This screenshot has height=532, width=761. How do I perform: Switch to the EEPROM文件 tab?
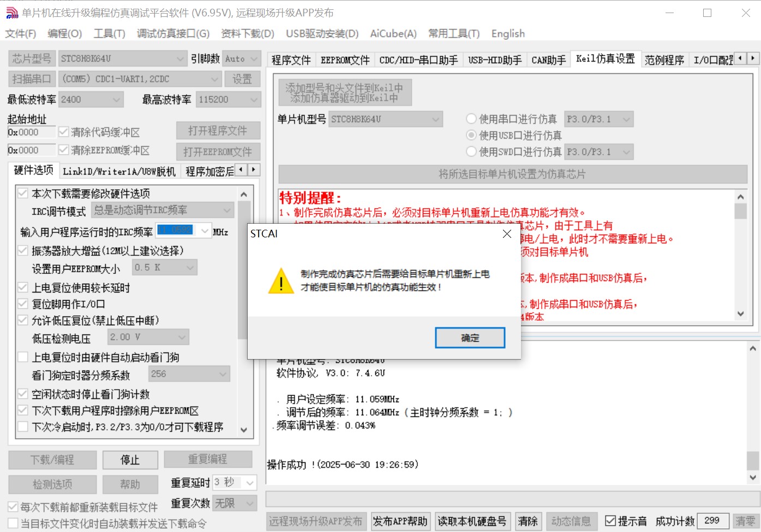click(x=345, y=60)
